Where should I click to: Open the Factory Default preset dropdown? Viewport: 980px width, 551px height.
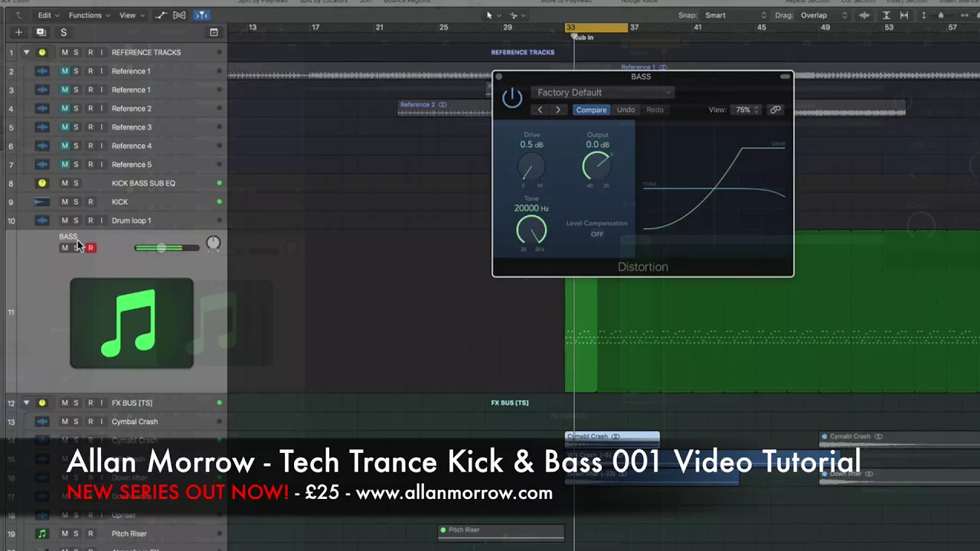click(x=603, y=93)
